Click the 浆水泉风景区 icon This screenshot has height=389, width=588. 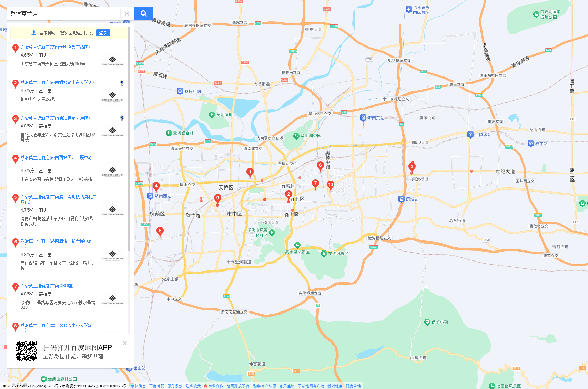tap(297, 245)
